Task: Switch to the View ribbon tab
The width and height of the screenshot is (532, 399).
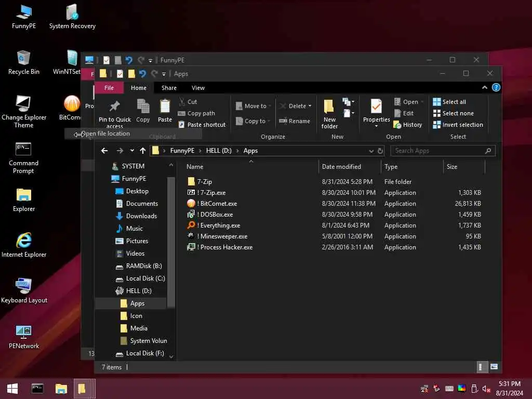Action: click(x=198, y=88)
